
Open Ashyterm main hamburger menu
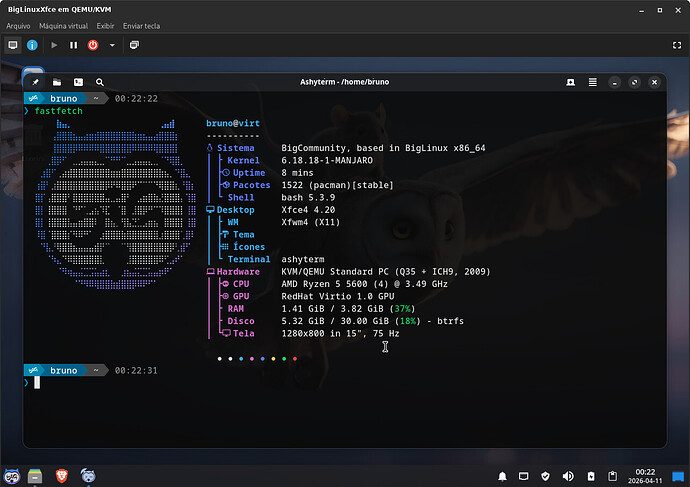(x=593, y=82)
